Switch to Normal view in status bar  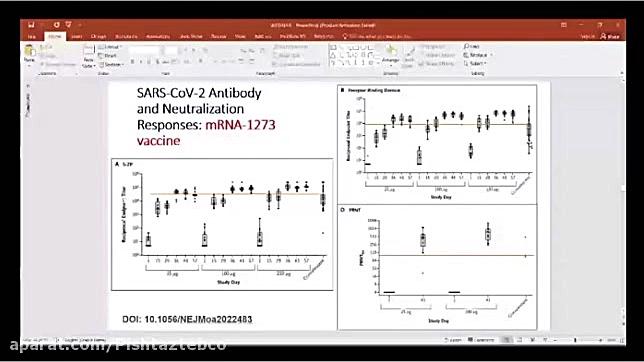pos(507,340)
